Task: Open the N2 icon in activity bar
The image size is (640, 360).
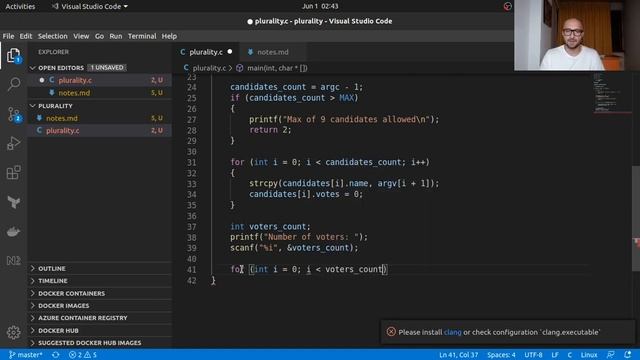Action: [13, 260]
